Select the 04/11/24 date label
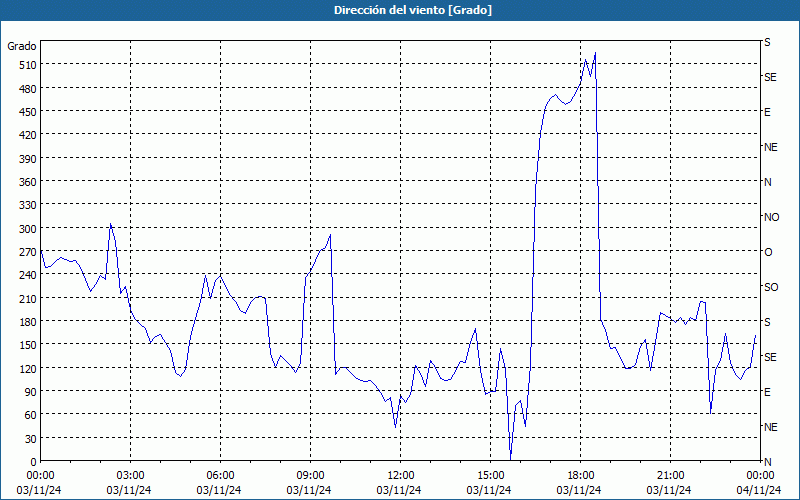Screen dimensions: 800x500 759,490
